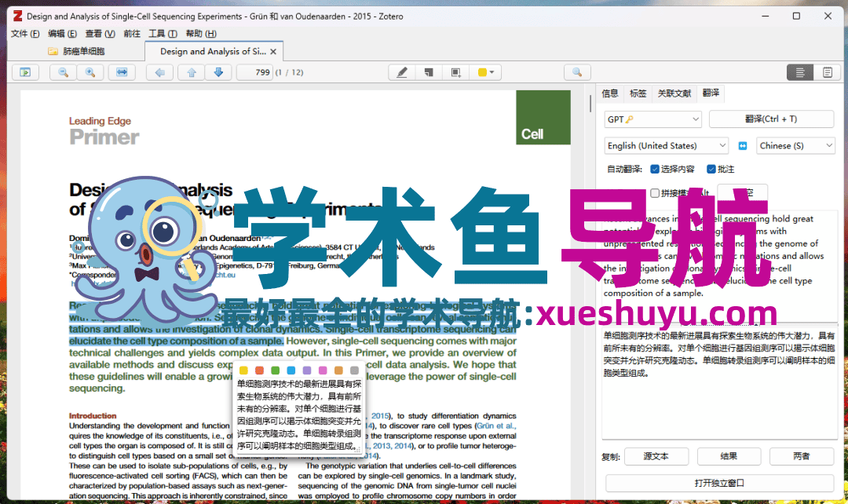The image size is (848, 504).
Task: Uncheck the 选择内容 auto-translate checkbox
Action: click(654, 169)
